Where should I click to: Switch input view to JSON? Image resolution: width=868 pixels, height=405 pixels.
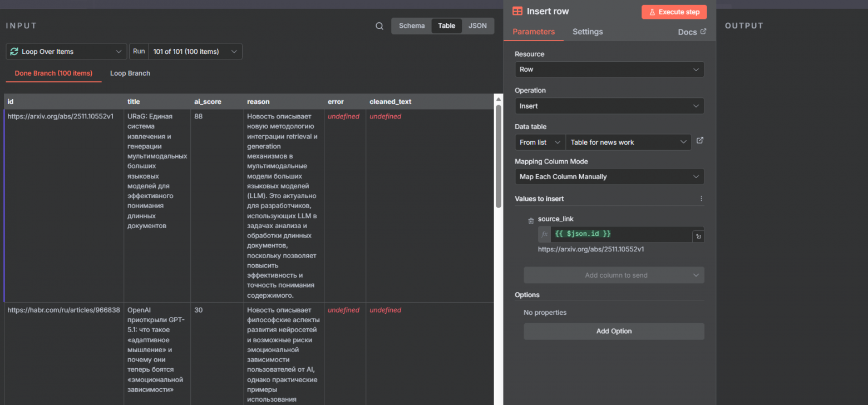477,26
